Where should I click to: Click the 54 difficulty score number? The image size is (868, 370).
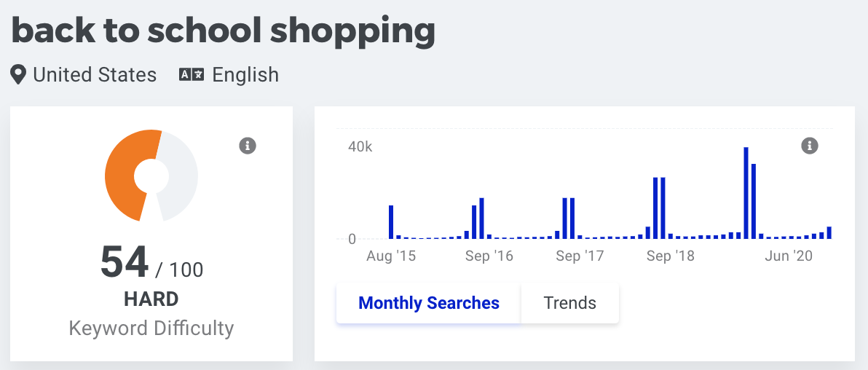click(125, 262)
